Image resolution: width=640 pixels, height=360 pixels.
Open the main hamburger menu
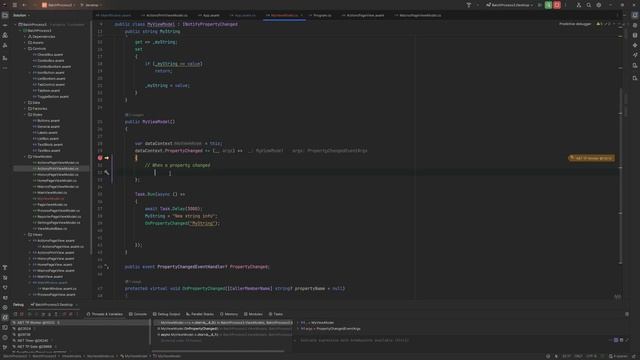tap(14, 5)
